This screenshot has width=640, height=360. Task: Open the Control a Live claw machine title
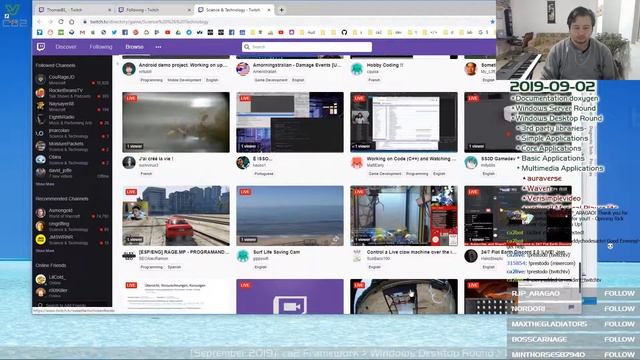(411, 252)
